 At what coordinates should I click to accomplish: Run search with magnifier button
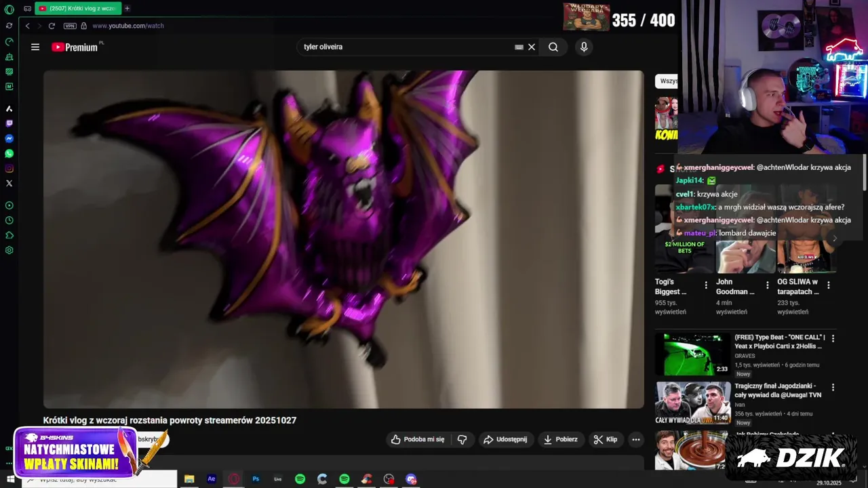pos(553,47)
